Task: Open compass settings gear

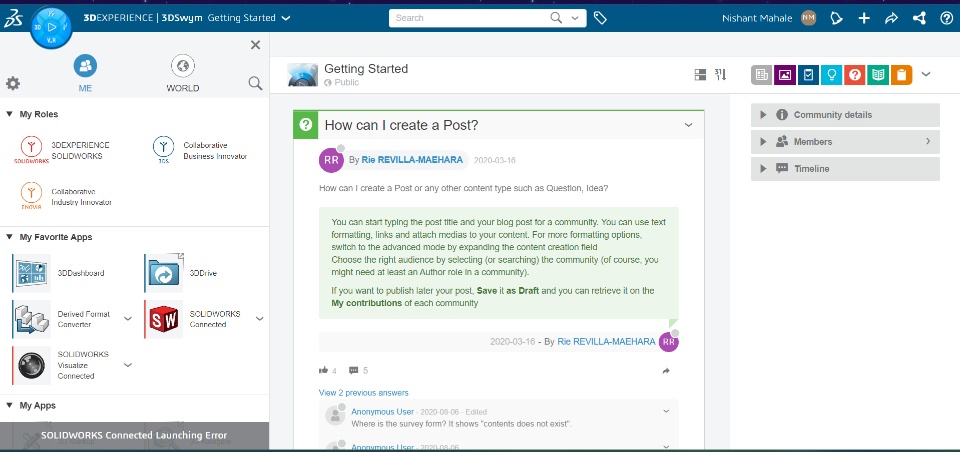Action: 13,83
